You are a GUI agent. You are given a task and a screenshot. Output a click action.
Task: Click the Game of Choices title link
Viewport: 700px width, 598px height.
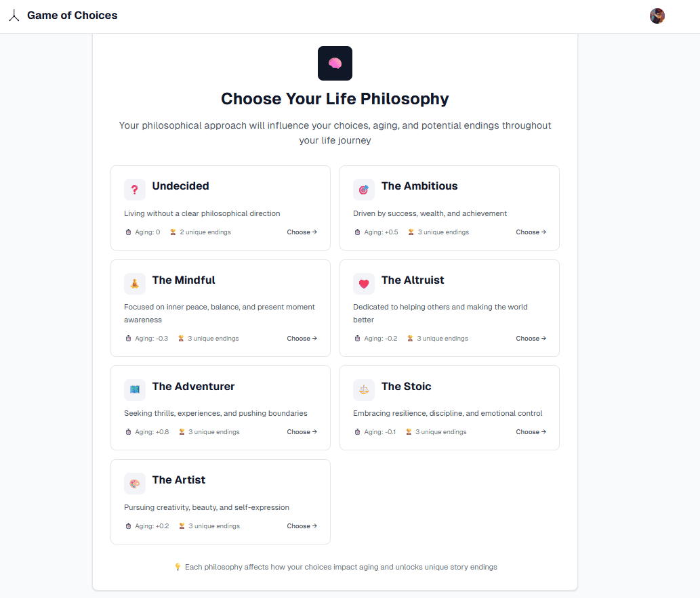point(72,16)
